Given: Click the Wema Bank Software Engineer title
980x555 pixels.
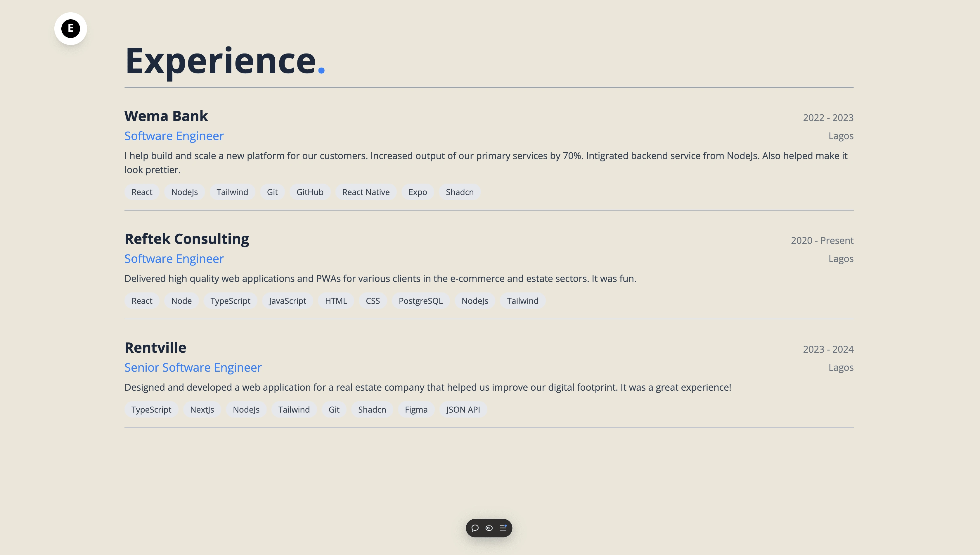Looking at the screenshot, I should (x=174, y=136).
